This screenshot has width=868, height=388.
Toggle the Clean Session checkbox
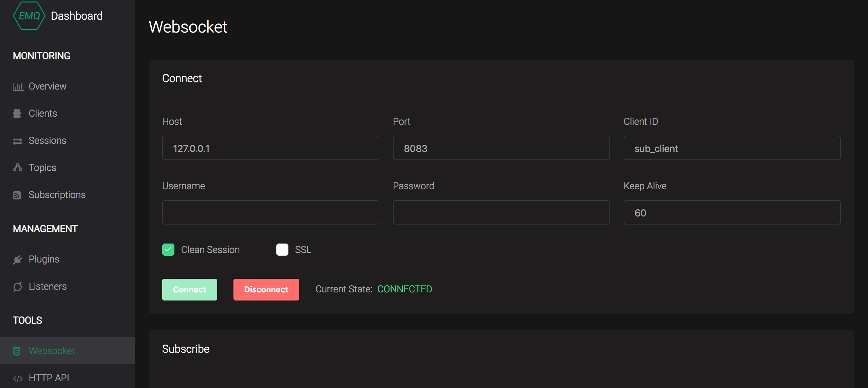(168, 250)
